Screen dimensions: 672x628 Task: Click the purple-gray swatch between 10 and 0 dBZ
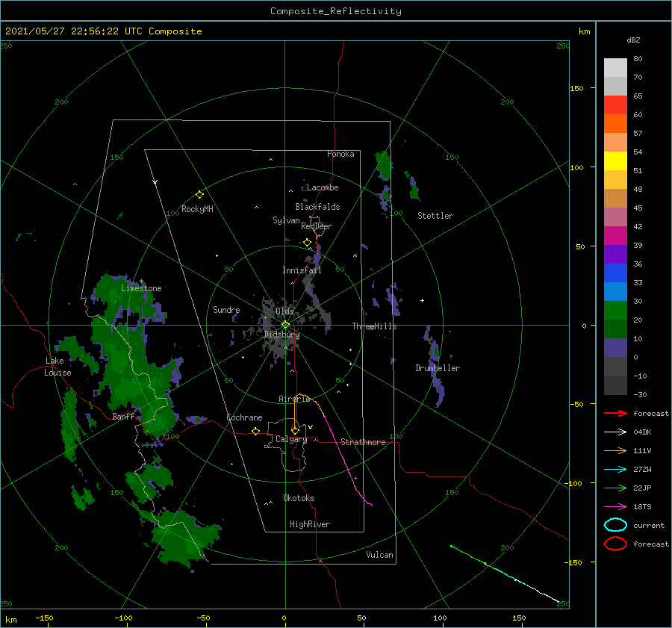pyautogui.click(x=615, y=348)
